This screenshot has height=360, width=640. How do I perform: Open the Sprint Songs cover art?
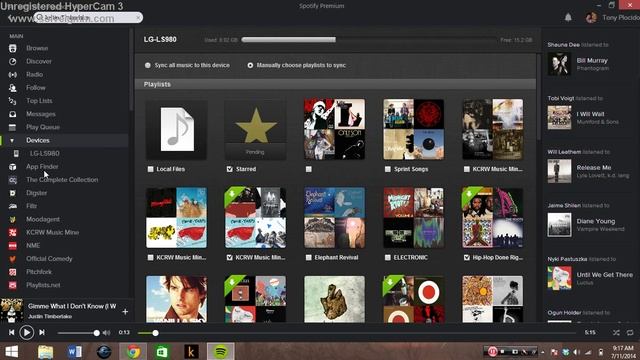[x=413, y=129]
